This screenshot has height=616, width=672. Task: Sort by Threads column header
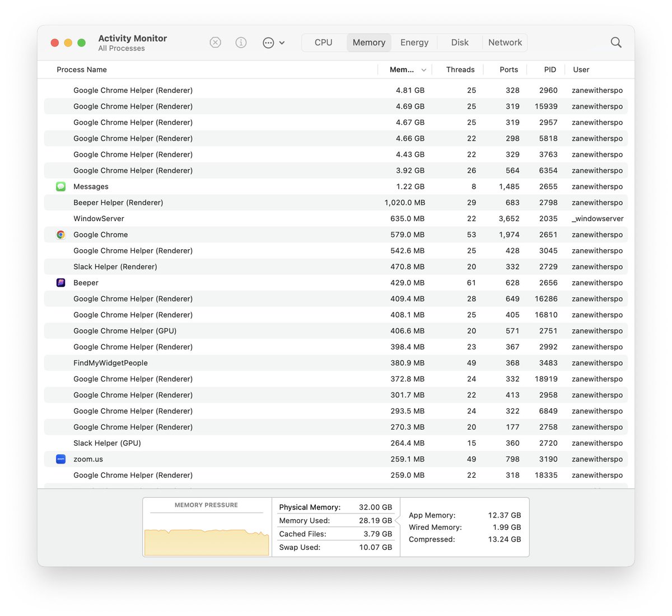[x=460, y=69]
